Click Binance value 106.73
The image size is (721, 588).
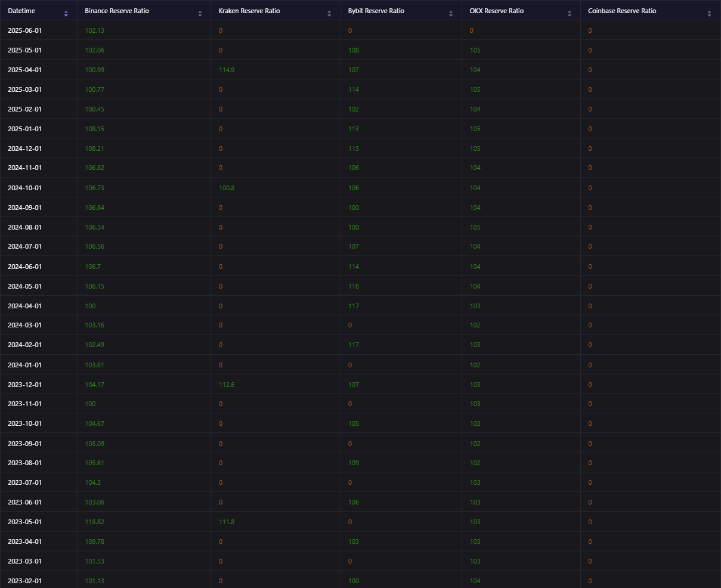(94, 188)
